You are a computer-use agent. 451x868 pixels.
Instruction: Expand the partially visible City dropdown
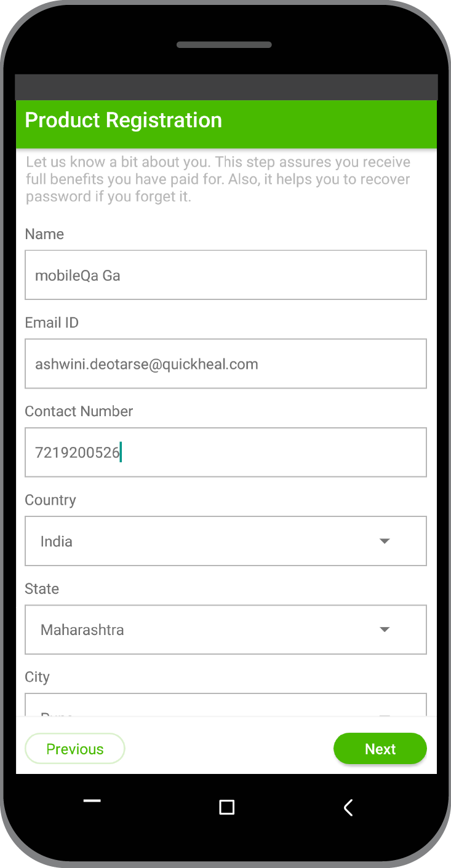pos(226,704)
